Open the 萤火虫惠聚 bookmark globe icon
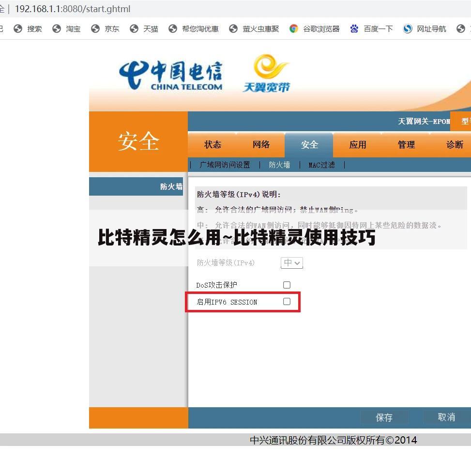The width and height of the screenshot is (471, 476). pyautogui.click(x=233, y=29)
